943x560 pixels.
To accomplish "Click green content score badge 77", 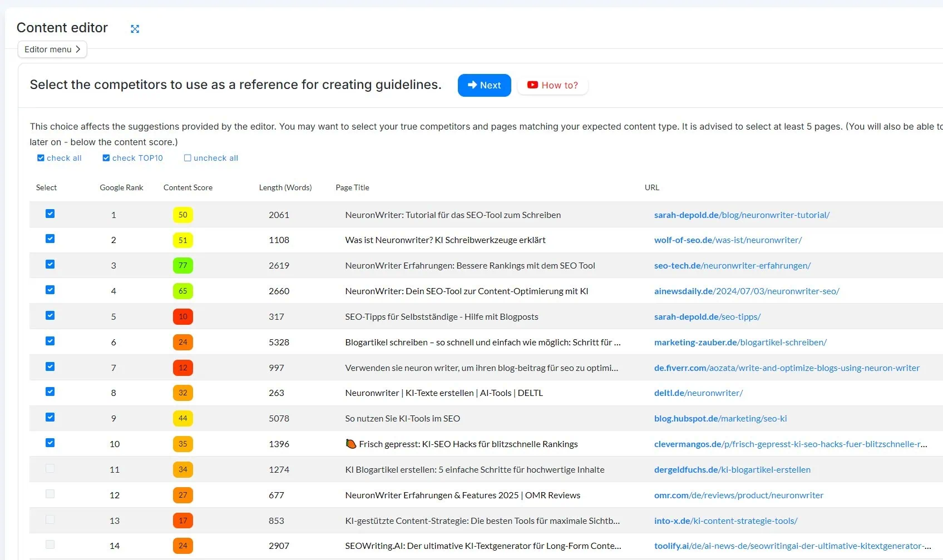I will 183,266.
